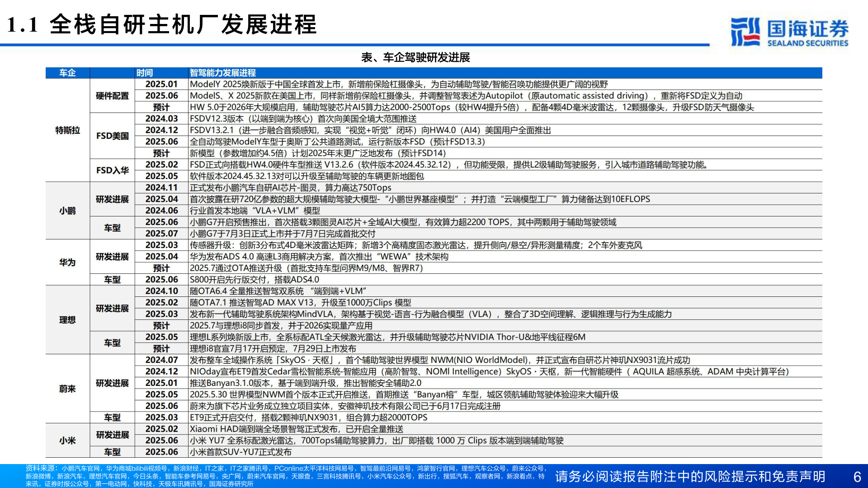Click the 车企 column header
Viewport: 868px width, 488px height.
click(x=67, y=72)
